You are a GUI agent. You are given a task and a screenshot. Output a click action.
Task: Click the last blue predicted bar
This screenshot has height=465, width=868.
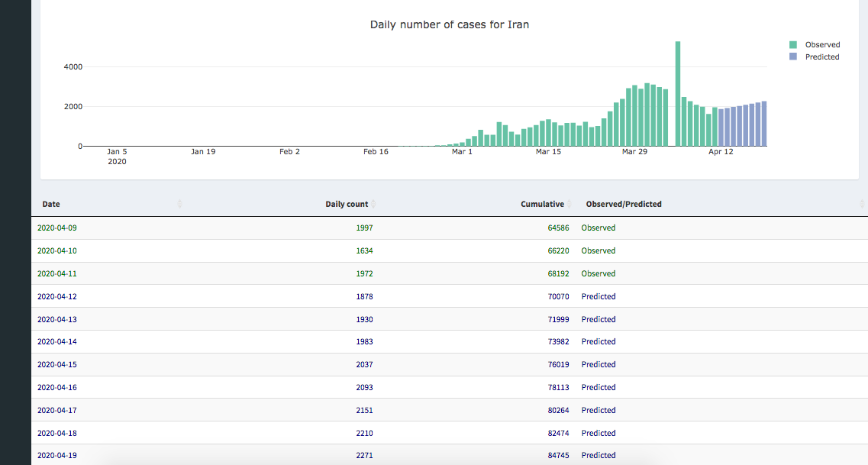tap(764, 124)
